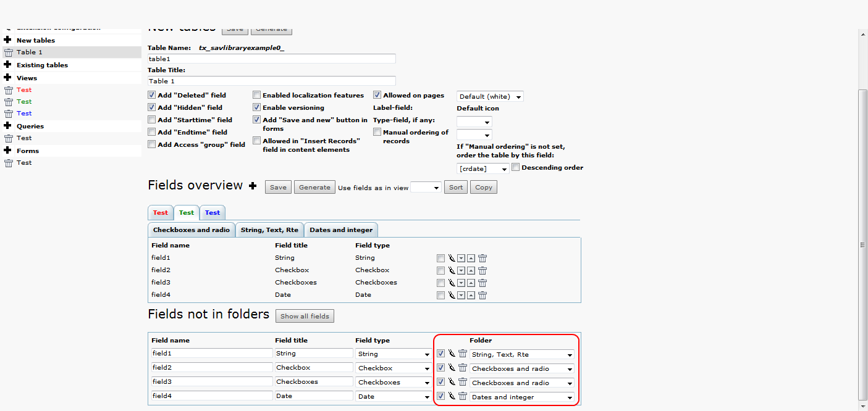Add new field using plus beside Fields overview
The height and width of the screenshot is (411, 868).
click(x=252, y=186)
